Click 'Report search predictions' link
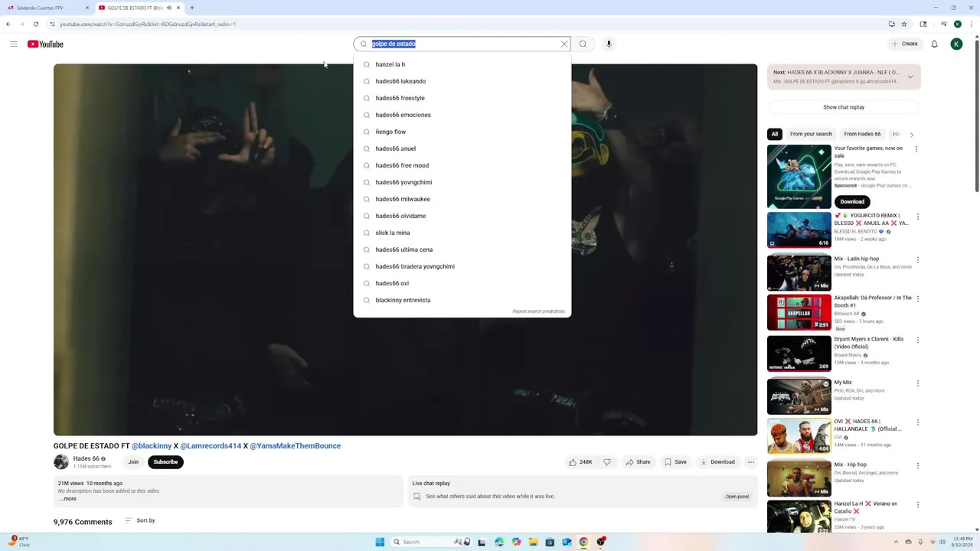The image size is (980, 551). (538, 311)
